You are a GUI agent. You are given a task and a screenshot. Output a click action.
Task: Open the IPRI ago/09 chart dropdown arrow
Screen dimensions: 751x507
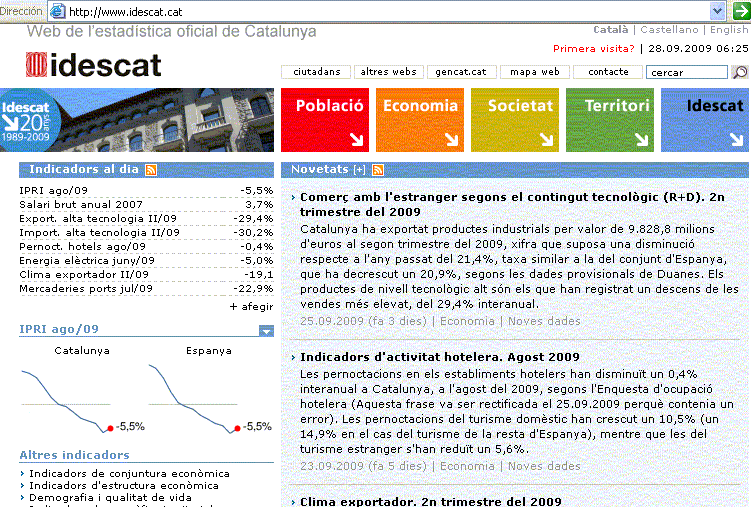(x=266, y=330)
